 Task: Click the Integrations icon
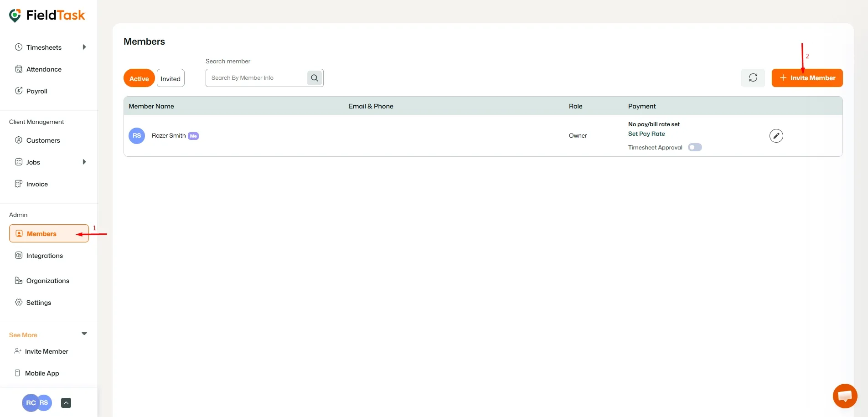pos(18,255)
